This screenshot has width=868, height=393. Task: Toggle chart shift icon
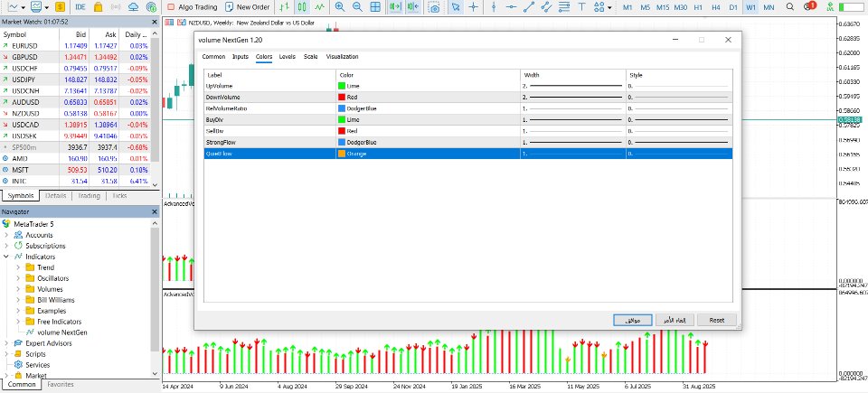click(x=413, y=7)
